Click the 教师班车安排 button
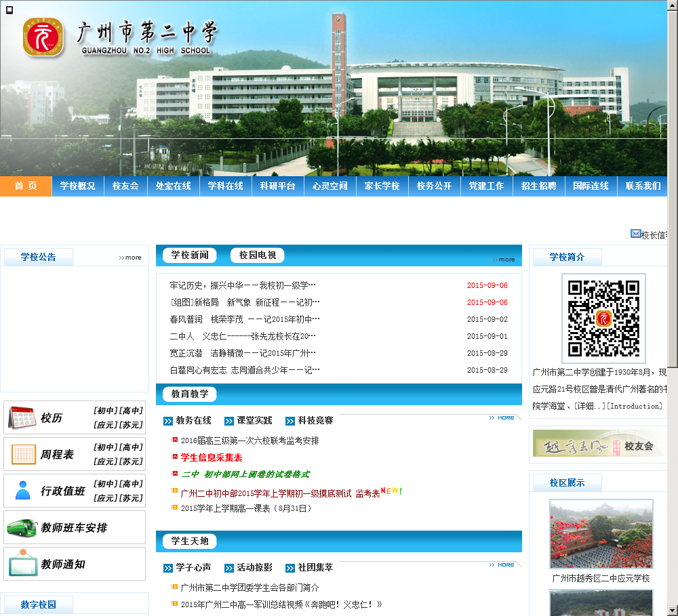Viewport: 678px width, 616px height. [75, 527]
